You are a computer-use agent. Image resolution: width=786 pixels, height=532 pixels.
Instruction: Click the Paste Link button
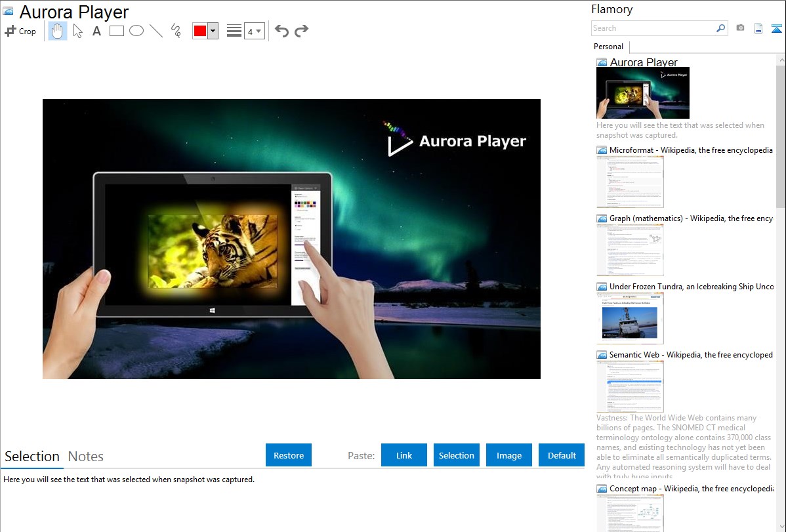404,455
